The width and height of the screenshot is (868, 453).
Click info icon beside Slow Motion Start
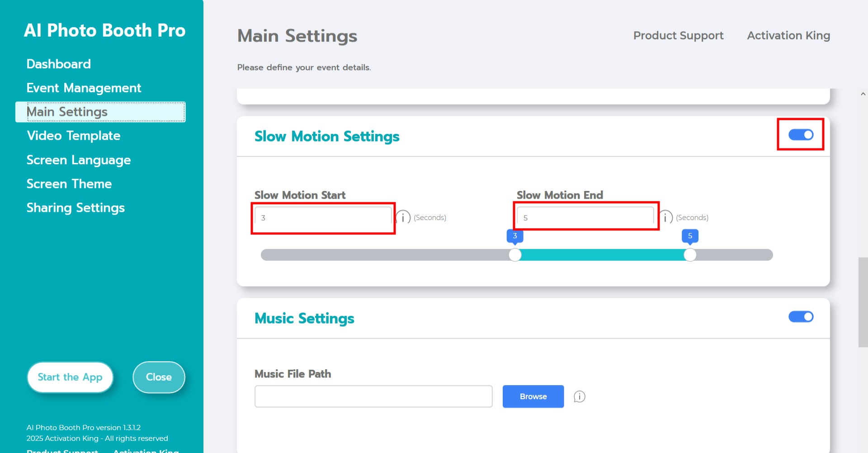403,218
